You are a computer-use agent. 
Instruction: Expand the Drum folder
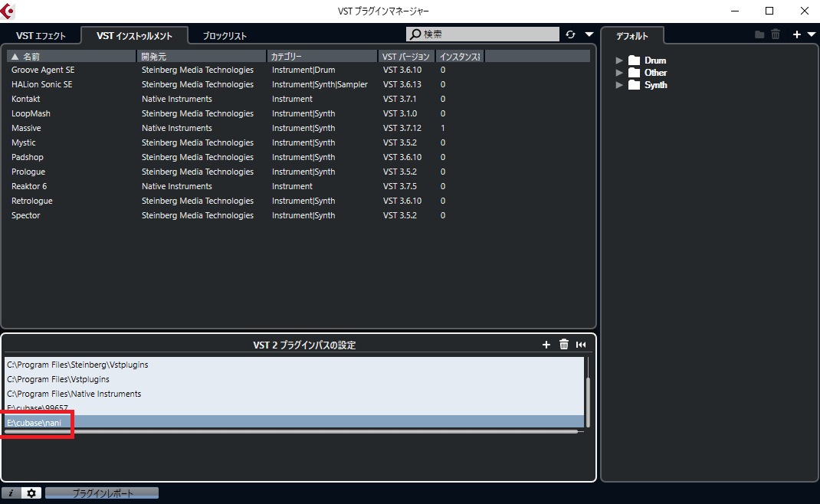pyautogui.click(x=619, y=60)
